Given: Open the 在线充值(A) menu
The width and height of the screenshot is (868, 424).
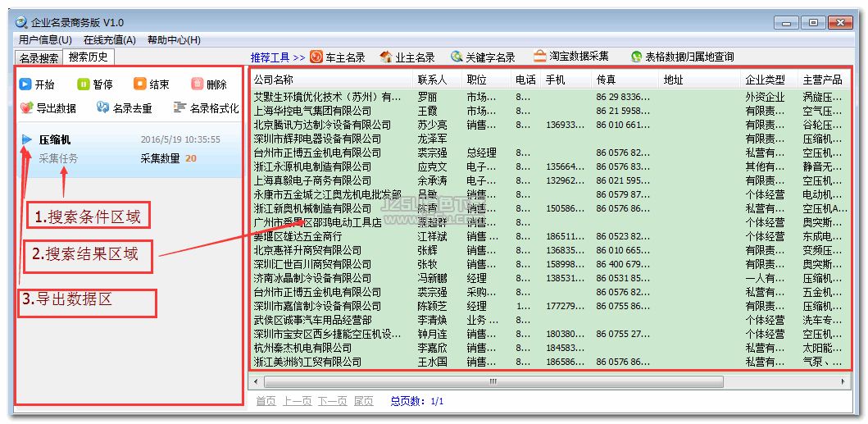Looking at the screenshot, I should tap(110, 40).
